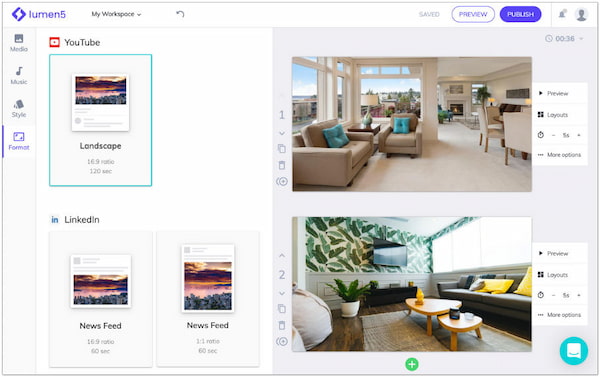600x377 pixels.
Task: Delete scene 2 with trash icon
Action: pyautogui.click(x=282, y=325)
